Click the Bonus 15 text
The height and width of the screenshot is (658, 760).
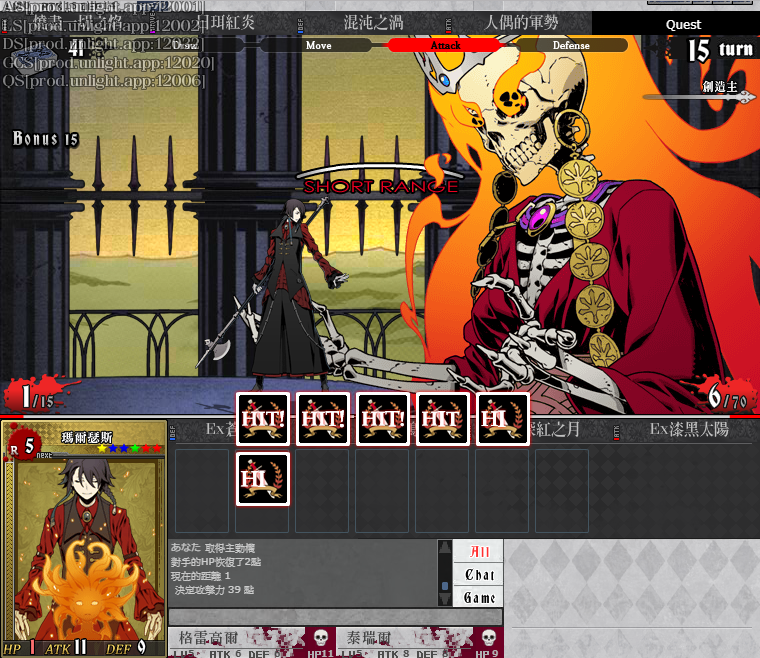tap(45, 139)
